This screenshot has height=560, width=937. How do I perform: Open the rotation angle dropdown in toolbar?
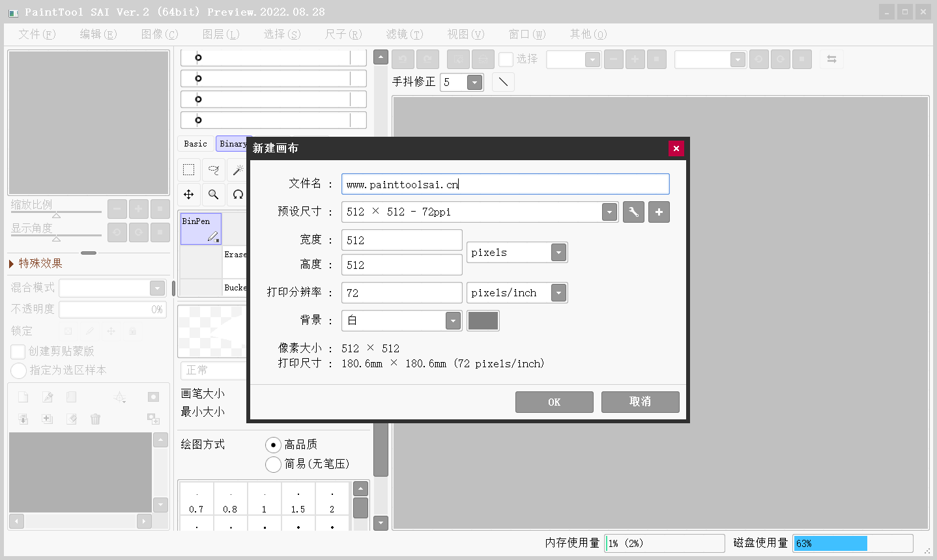[x=710, y=59]
